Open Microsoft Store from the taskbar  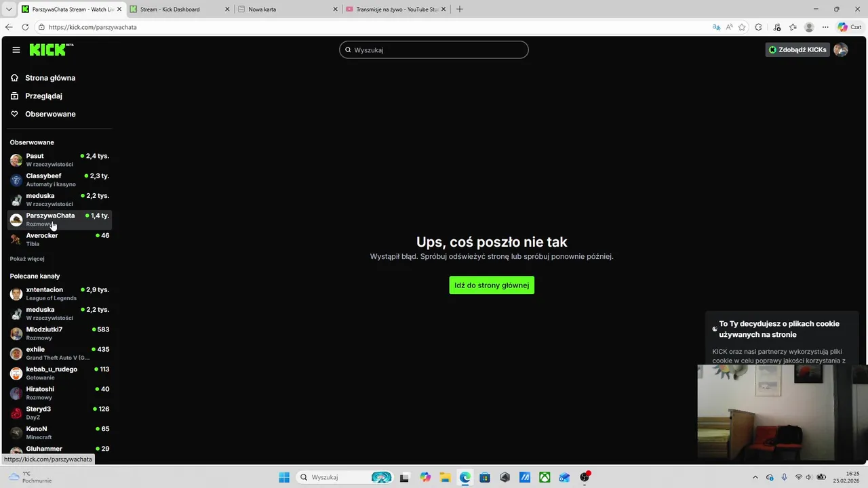tap(485, 477)
